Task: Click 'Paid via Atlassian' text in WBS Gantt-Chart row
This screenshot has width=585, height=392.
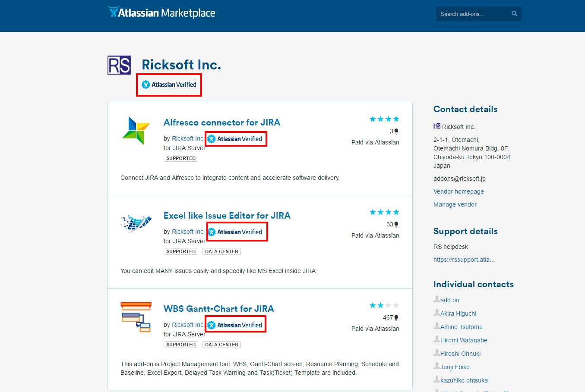Action: 375,329
